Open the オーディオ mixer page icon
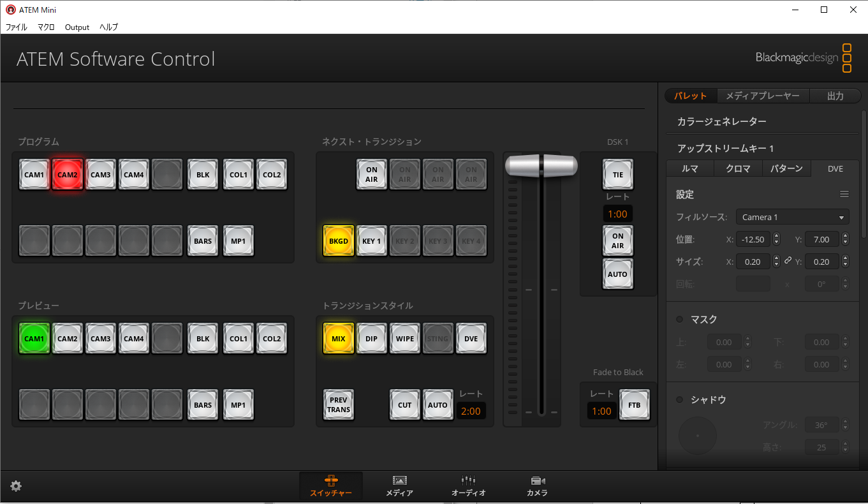868x504 pixels. coord(469,486)
